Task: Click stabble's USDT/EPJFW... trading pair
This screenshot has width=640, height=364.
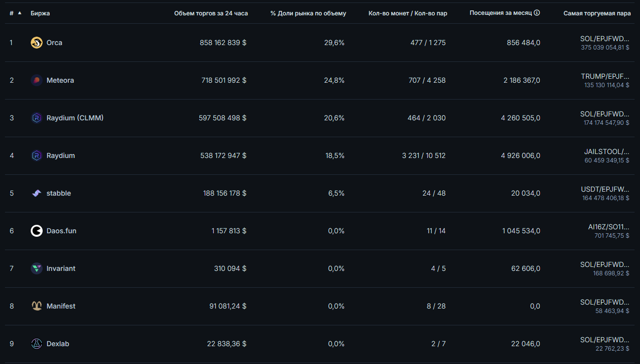Action: point(605,189)
